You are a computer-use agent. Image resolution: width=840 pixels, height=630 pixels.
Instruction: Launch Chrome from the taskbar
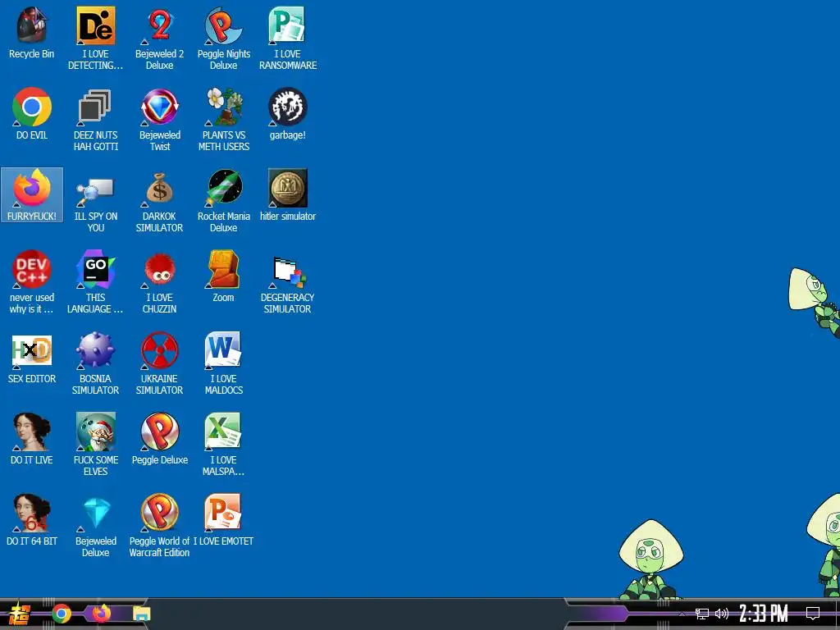62,614
